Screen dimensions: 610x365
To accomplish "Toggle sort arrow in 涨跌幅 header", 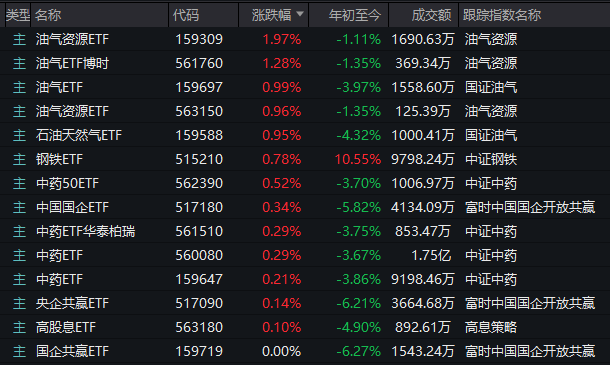I will click(300, 14).
